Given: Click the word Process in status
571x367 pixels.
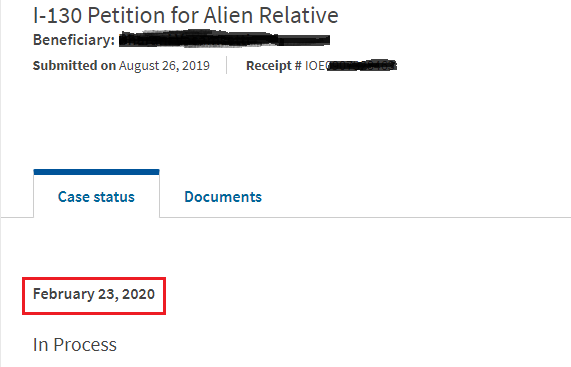Looking at the screenshot, I should tap(85, 344).
